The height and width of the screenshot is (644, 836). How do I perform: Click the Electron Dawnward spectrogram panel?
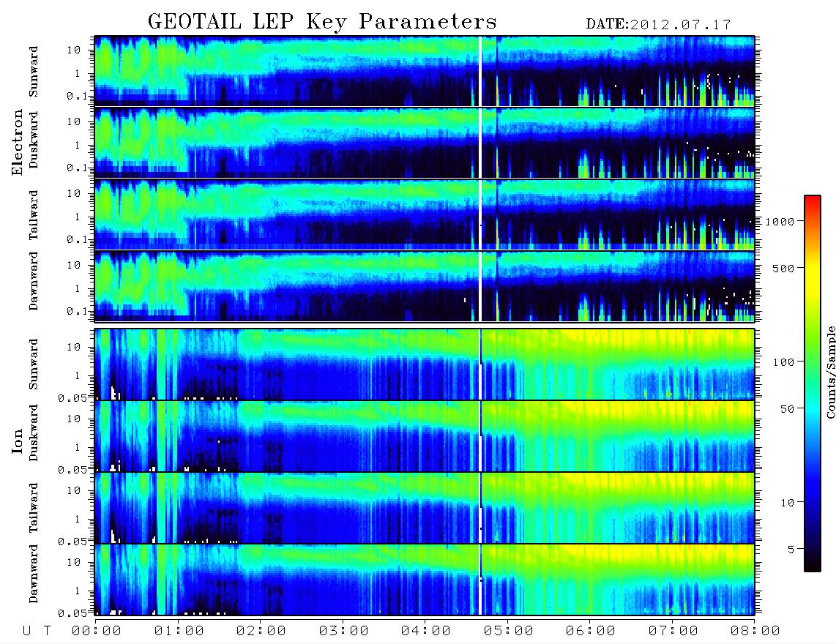pos(425,286)
